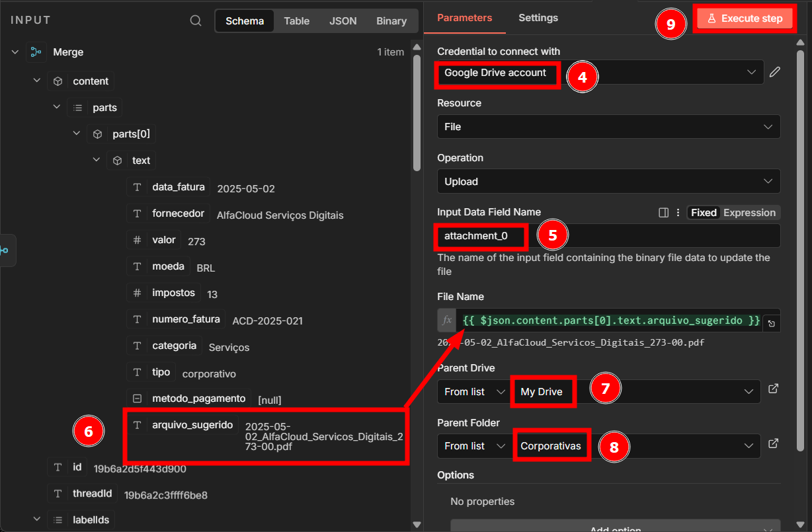
Task: Collapse the parts array
Action: coord(58,108)
